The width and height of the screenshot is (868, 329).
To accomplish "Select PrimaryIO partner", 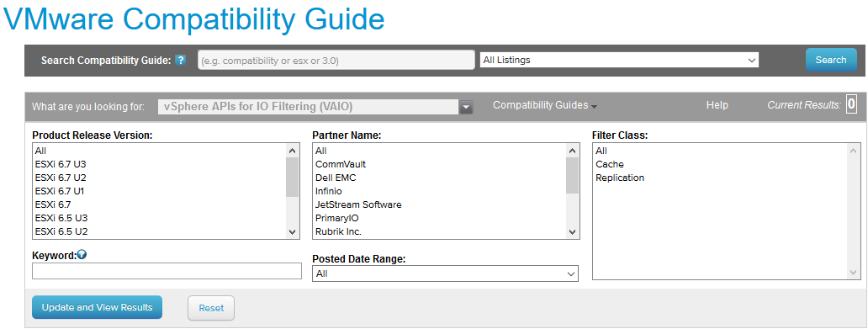I will coord(439,218).
